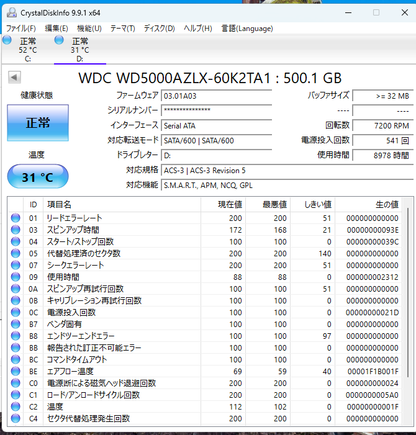The image size is (416, 435).
Task: Click the standard field ACS-3 Revision 5
Action: point(287,170)
